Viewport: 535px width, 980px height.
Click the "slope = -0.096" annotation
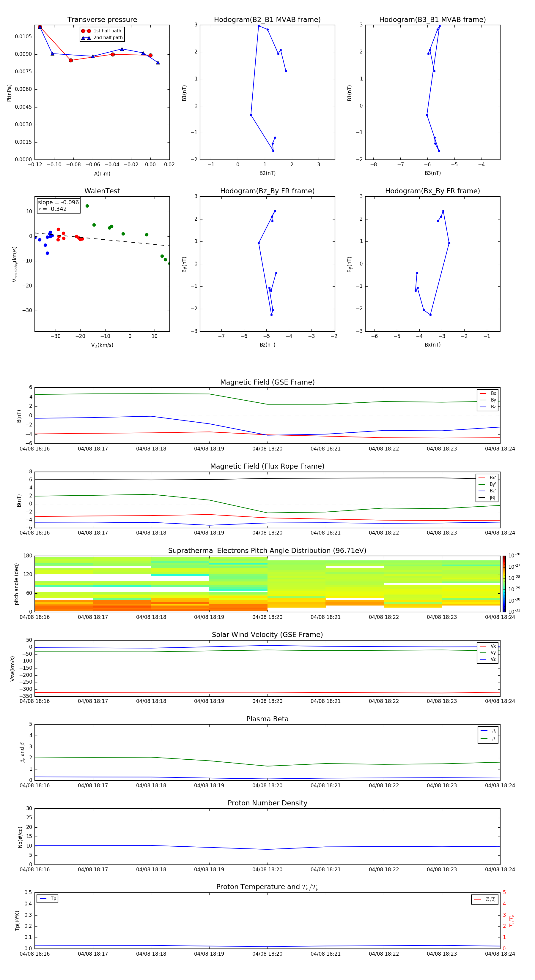click(58, 203)
